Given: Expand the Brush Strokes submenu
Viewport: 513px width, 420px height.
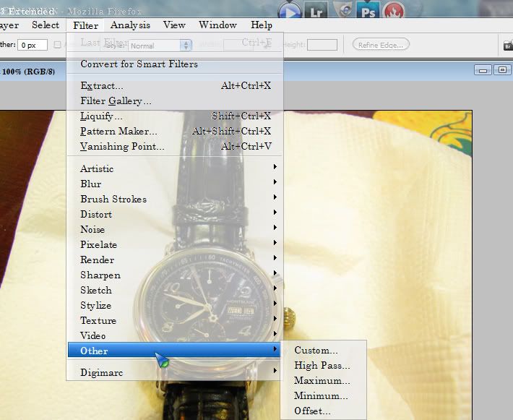Looking at the screenshot, I should [174, 199].
